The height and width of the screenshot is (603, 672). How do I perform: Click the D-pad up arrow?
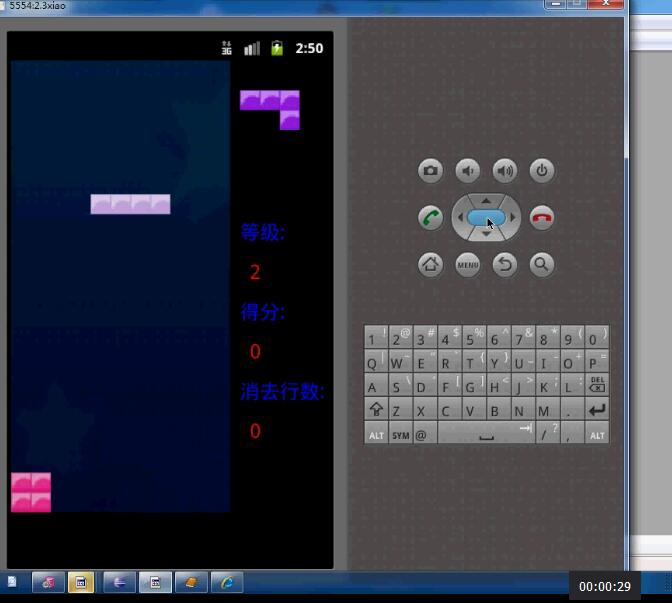[486, 201]
